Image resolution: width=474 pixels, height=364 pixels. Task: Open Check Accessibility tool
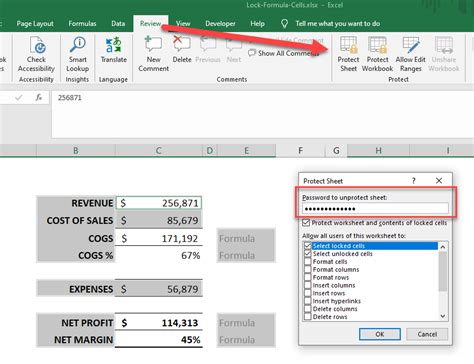tap(36, 54)
